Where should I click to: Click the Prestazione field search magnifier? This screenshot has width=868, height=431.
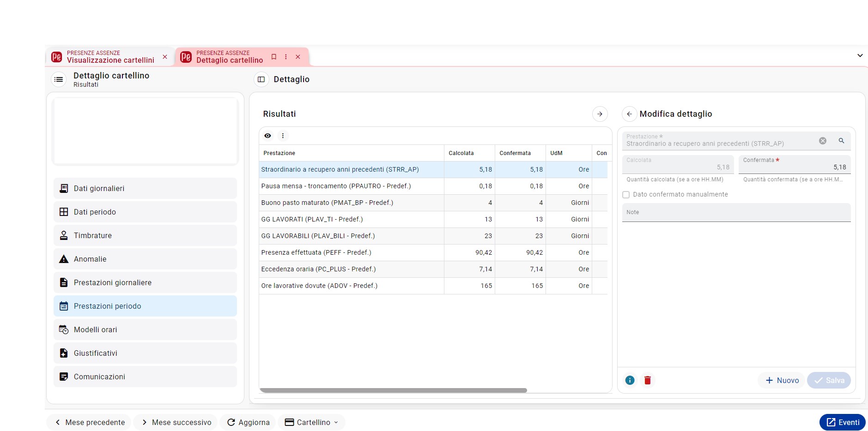[841, 141]
